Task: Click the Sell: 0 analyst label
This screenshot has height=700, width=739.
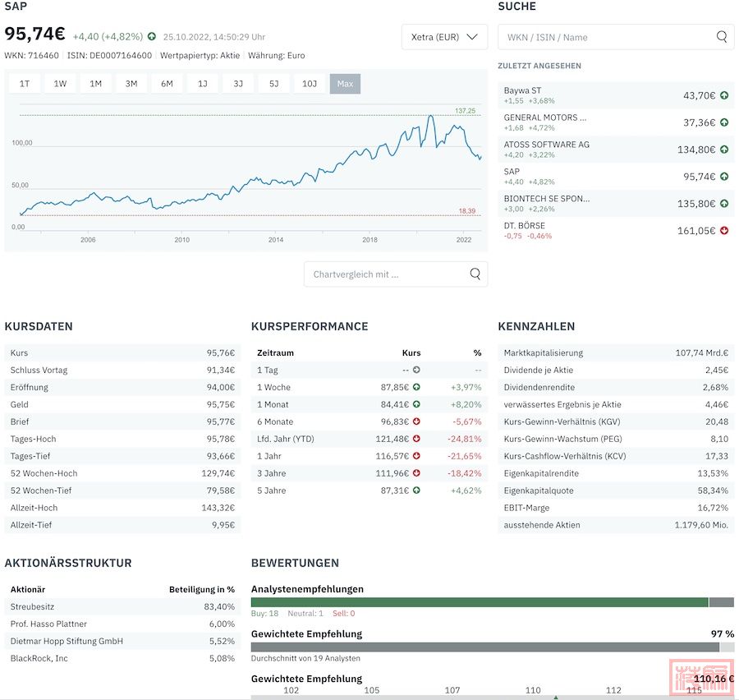Action: 343,613
